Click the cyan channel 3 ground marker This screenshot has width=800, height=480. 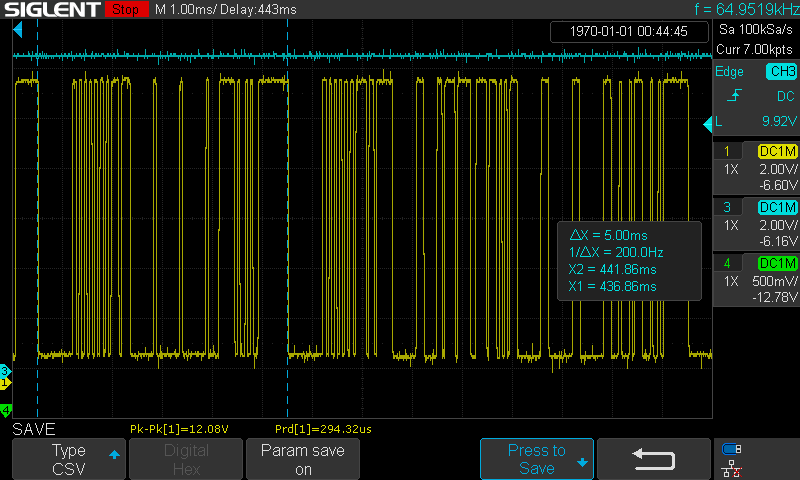click(5, 371)
